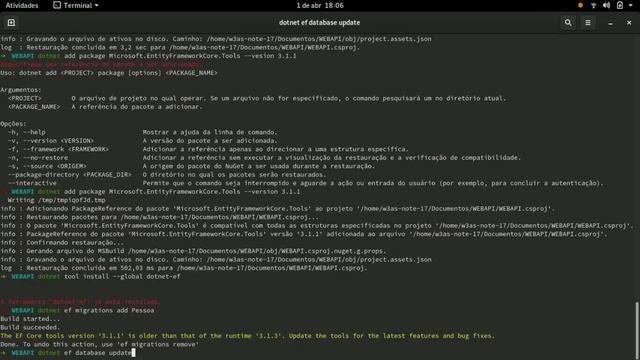This screenshot has width=640, height=360.
Task: Click the 'dotnet ef database update' window title
Action: (319, 22)
